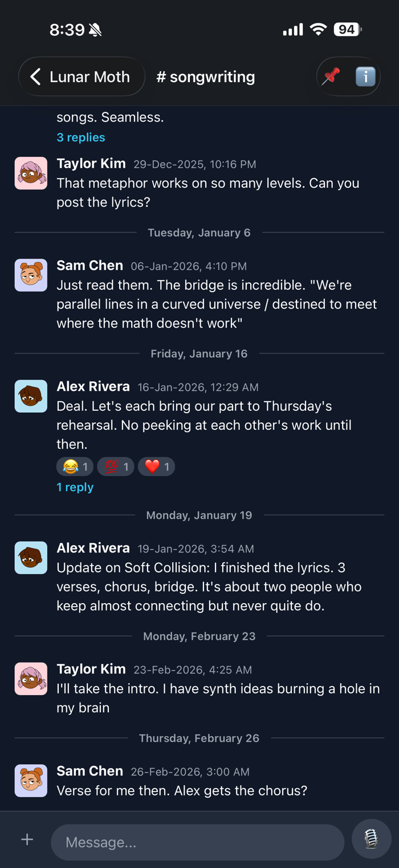Toggle the laughing emoji reaction
Viewport: 399px width, 868px height.
tap(75, 467)
